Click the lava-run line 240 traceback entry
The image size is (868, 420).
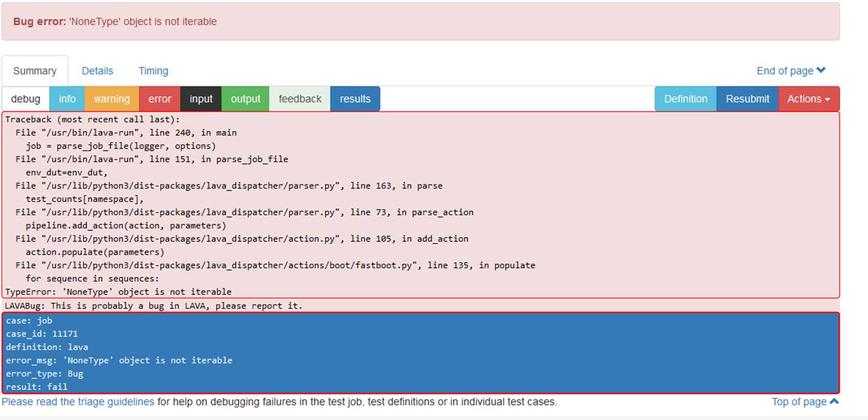click(126, 132)
